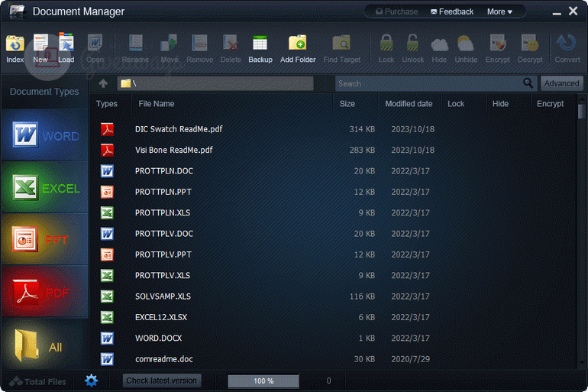This screenshot has width=588, height=392.
Task: Click the Index toolbar icon
Action: (x=15, y=47)
